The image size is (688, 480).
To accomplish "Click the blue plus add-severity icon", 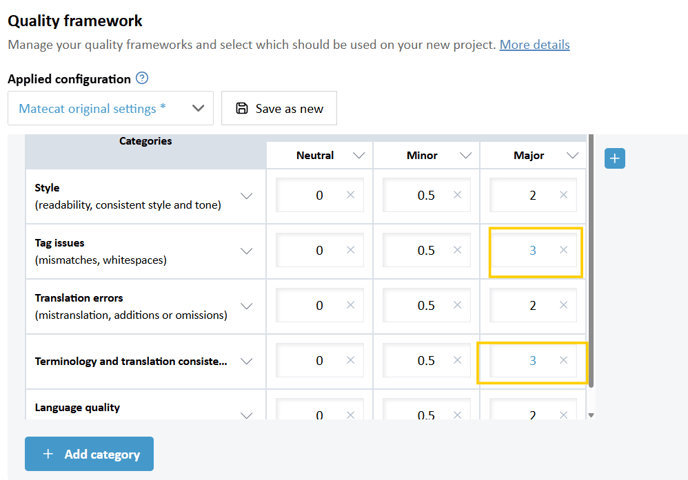I will pyautogui.click(x=615, y=158).
